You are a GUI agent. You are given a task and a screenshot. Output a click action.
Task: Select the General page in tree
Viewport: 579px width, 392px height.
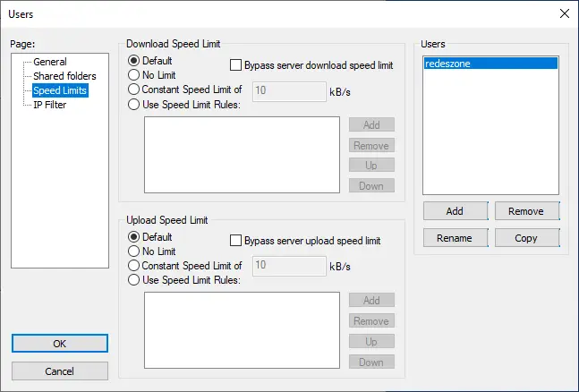[x=49, y=62]
